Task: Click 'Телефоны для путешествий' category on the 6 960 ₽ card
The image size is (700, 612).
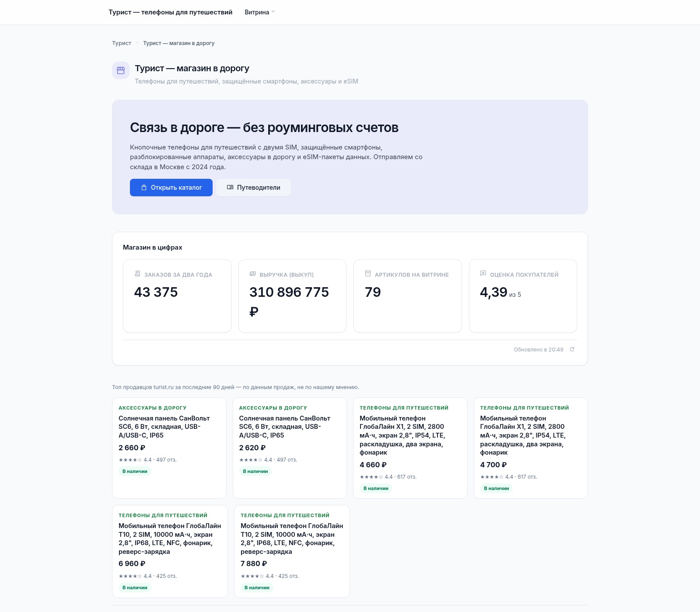Action: point(163,515)
